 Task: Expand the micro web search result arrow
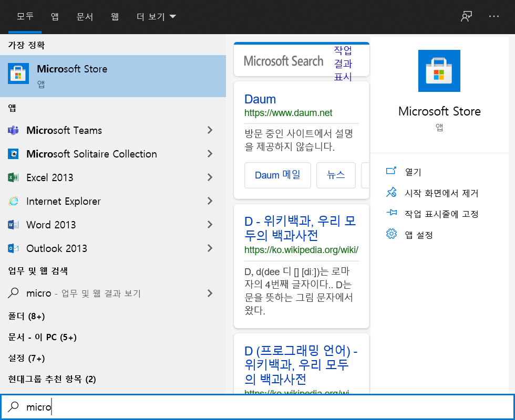coord(210,293)
